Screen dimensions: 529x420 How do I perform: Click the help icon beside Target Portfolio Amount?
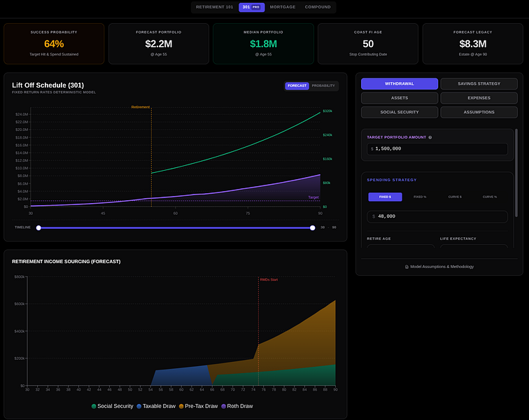tap(430, 137)
